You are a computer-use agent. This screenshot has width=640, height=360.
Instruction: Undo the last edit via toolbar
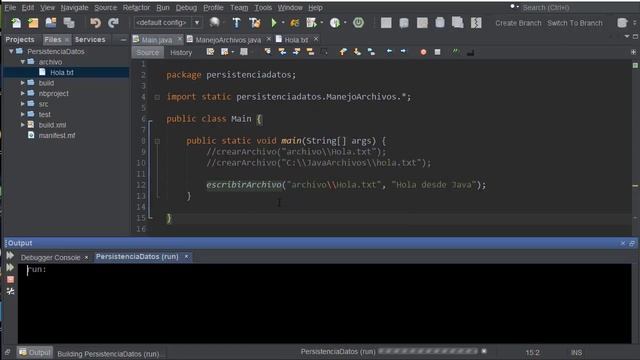[95, 23]
